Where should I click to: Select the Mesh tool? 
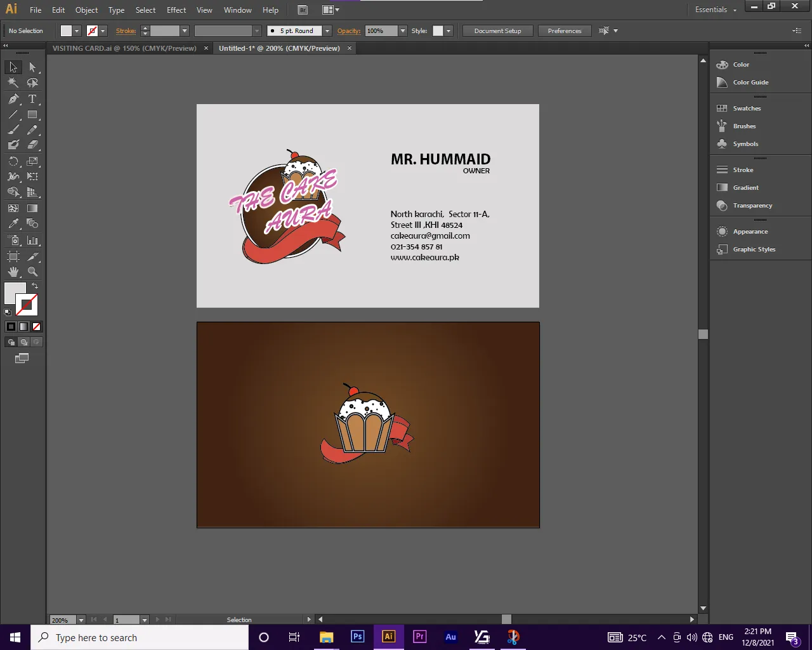(x=13, y=208)
